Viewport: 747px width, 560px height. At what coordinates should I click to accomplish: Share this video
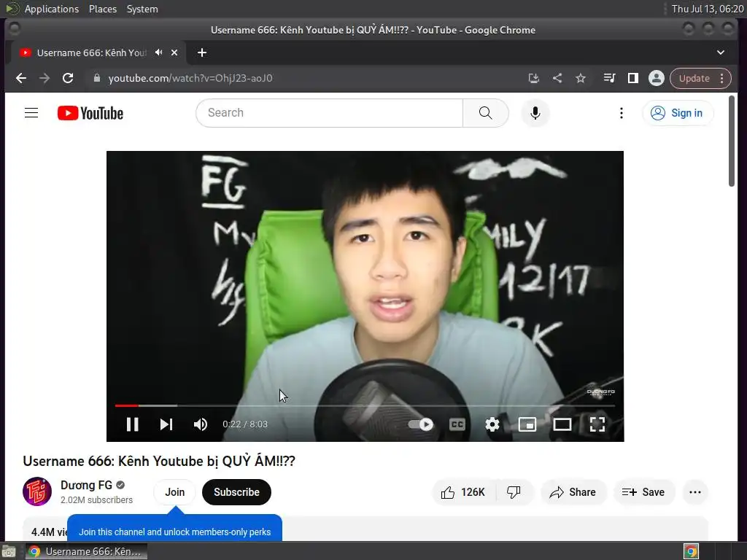click(x=573, y=492)
